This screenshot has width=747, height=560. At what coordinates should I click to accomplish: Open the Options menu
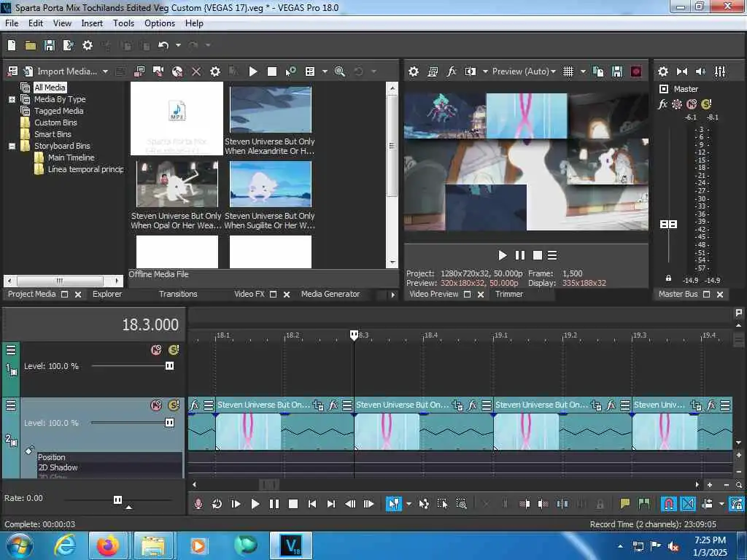pos(160,23)
